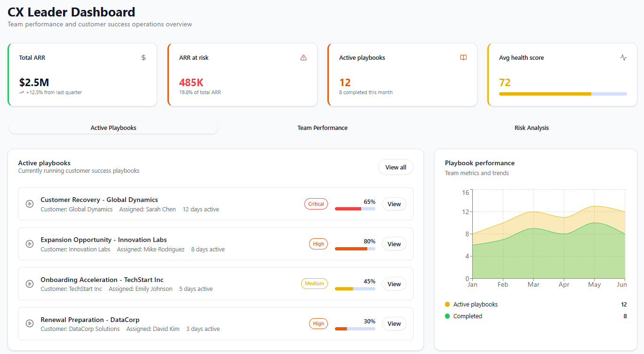This screenshot has width=644, height=354.
Task: Select the book icon on Active playbooks card
Action: (463, 57)
